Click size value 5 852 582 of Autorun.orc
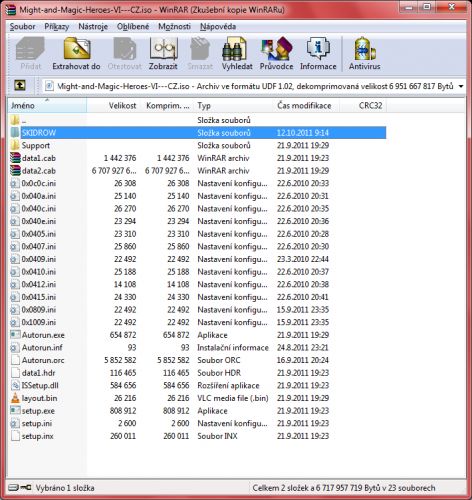 click(x=120, y=360)
